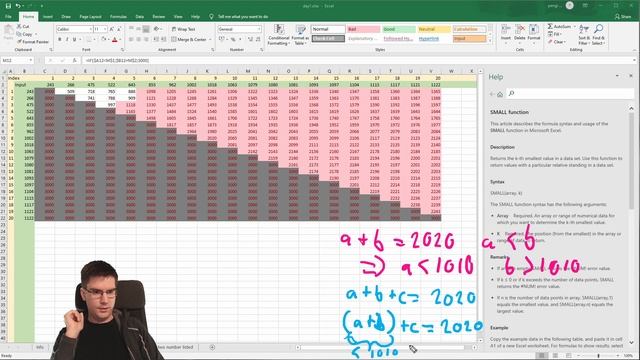Increase font size
The width and height of the screenshot is (640, 360).
pyautogui.click(x=112, y=29)
